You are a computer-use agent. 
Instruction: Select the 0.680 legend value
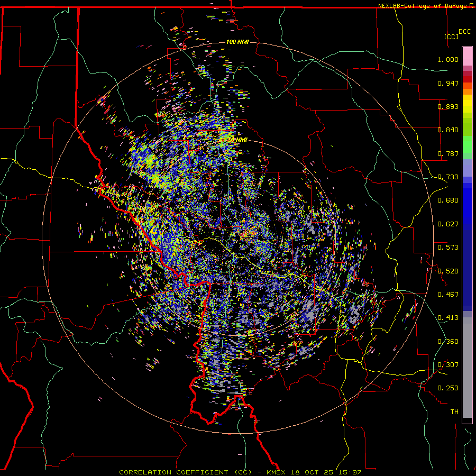coord(448,200)
